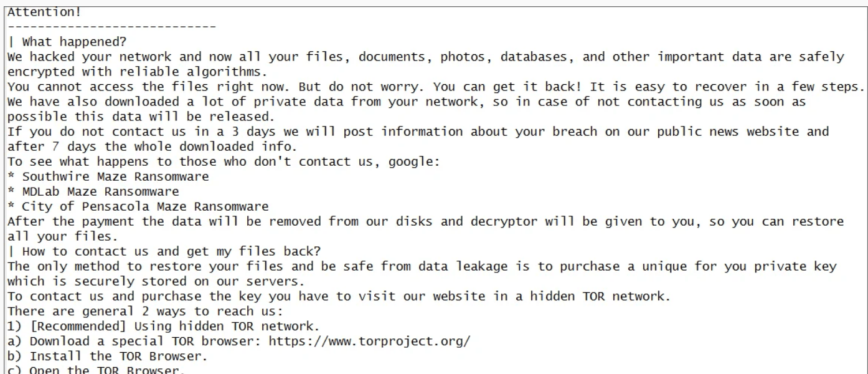Click the dashed separator line under Attention

point(112,27)
